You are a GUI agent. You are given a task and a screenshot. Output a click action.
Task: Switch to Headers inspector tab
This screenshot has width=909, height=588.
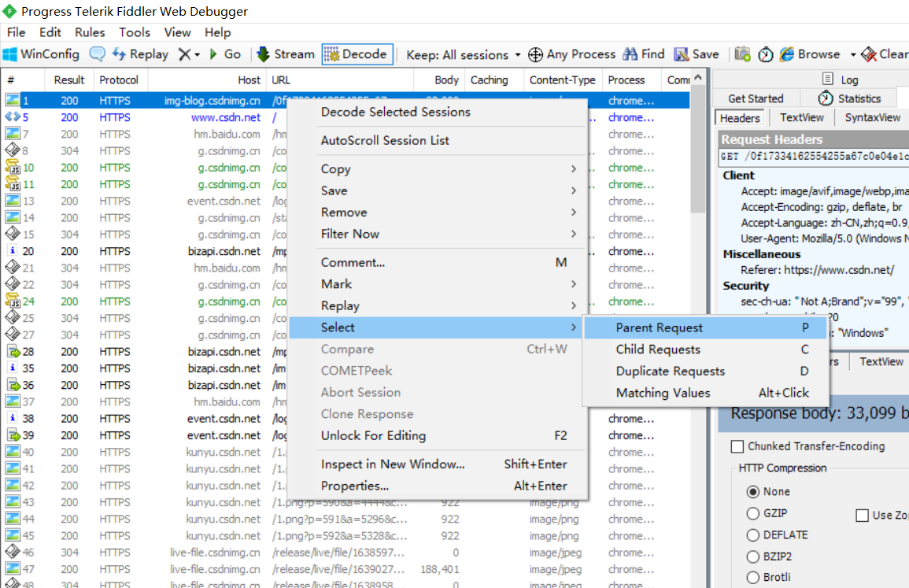pyautogui.click(x=740, y=118)
